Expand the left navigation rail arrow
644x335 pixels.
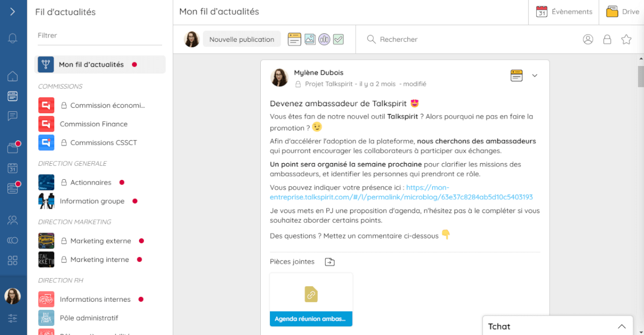click(x=12, y=11)
